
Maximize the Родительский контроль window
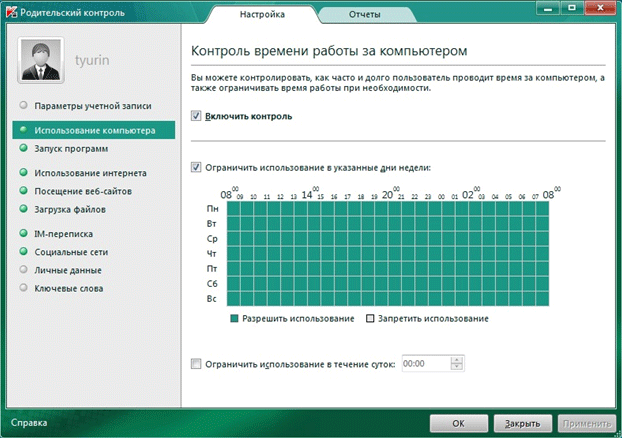(x=572, y=8)
